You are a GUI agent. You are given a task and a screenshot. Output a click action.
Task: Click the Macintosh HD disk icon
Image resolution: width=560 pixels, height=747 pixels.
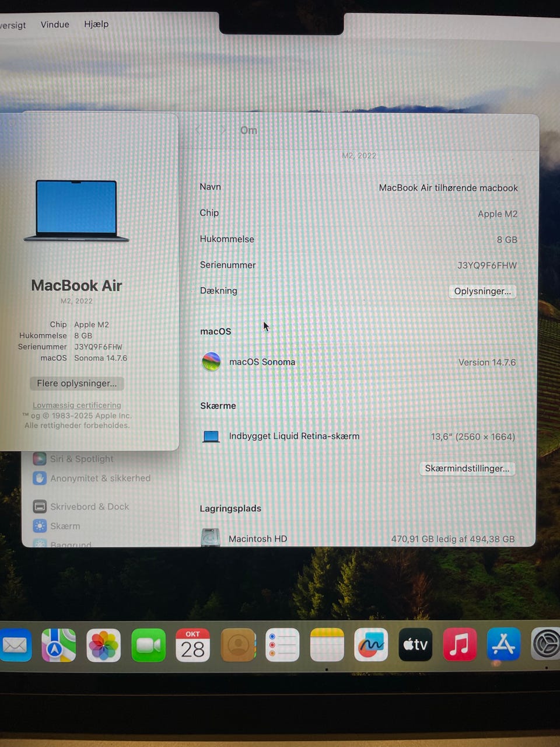[x=211, y=537]
